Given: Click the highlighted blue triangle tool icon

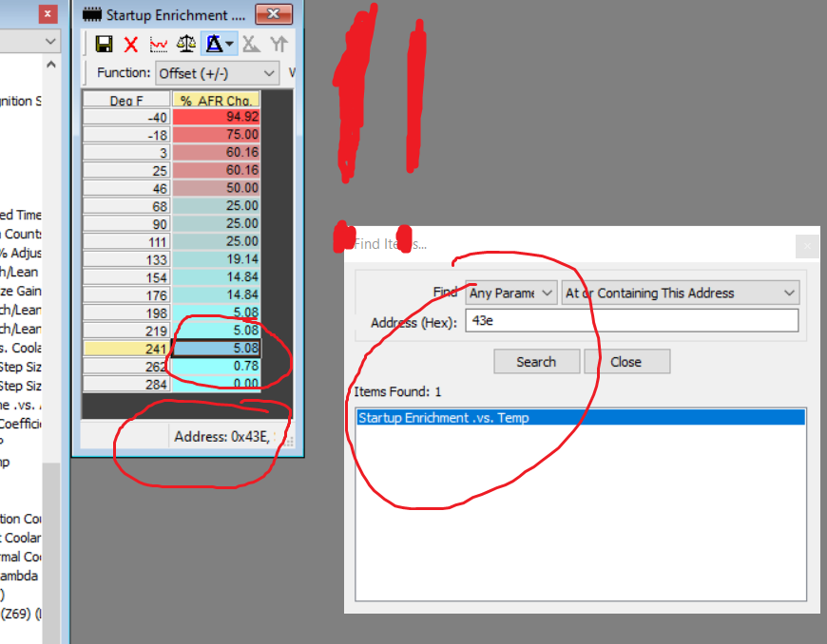Looking at the screenshot, I should point(213,44).
